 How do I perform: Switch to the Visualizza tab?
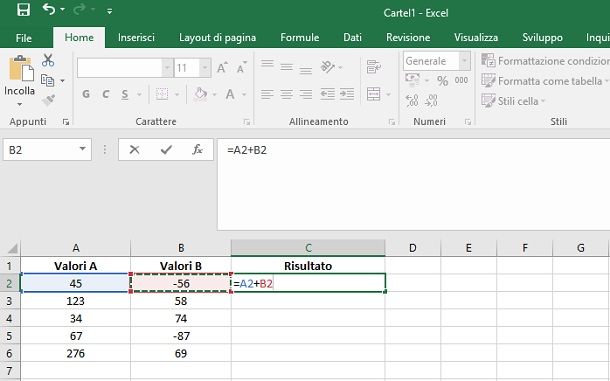coord(476,37)
